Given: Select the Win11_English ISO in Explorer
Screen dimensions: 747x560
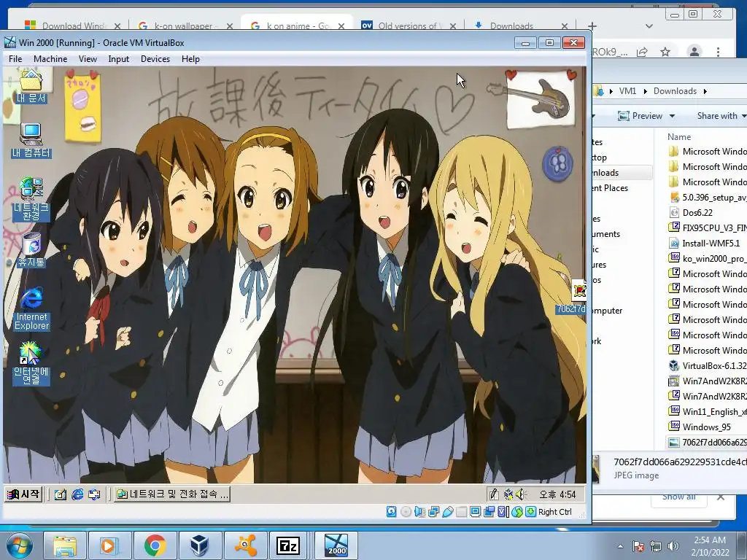Looking at the screenshot, I should tap(708, 411).
